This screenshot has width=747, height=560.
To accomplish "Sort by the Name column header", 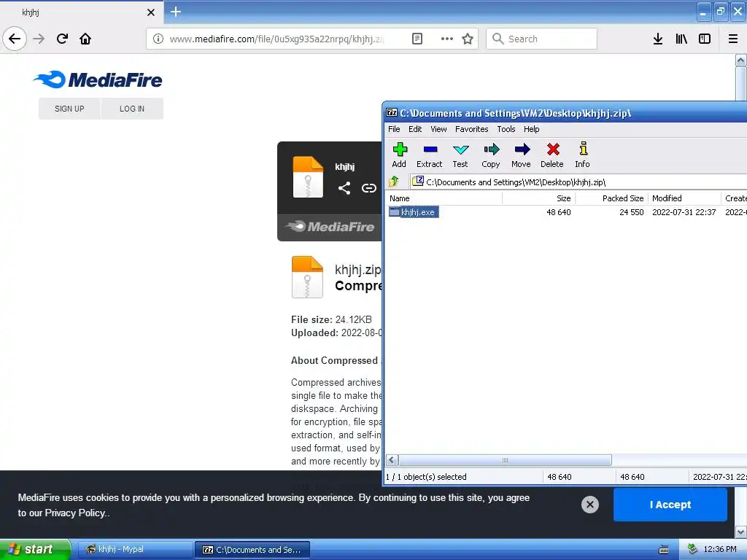I will coord(444,198).
